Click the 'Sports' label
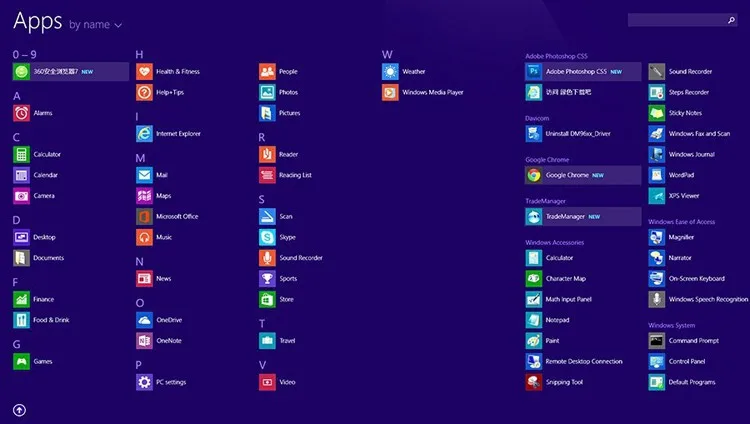750x424 pixels. point(288,279)
